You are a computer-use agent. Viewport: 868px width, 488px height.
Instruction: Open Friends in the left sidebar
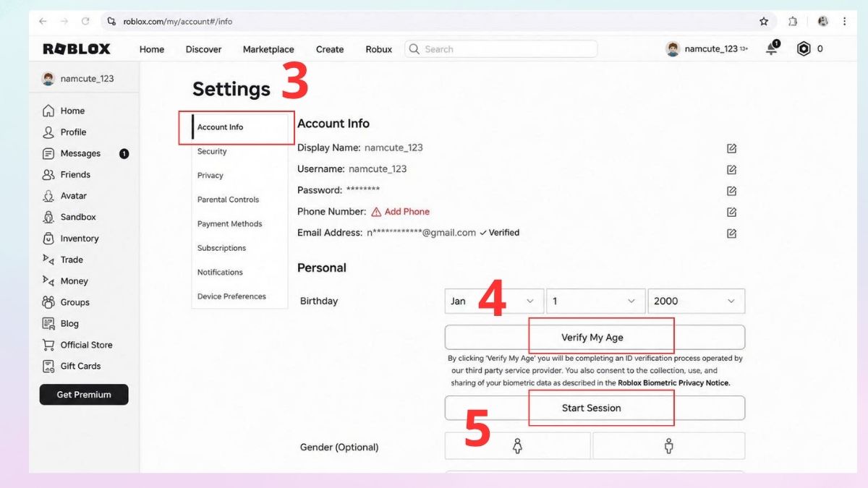tap(67, 174)
